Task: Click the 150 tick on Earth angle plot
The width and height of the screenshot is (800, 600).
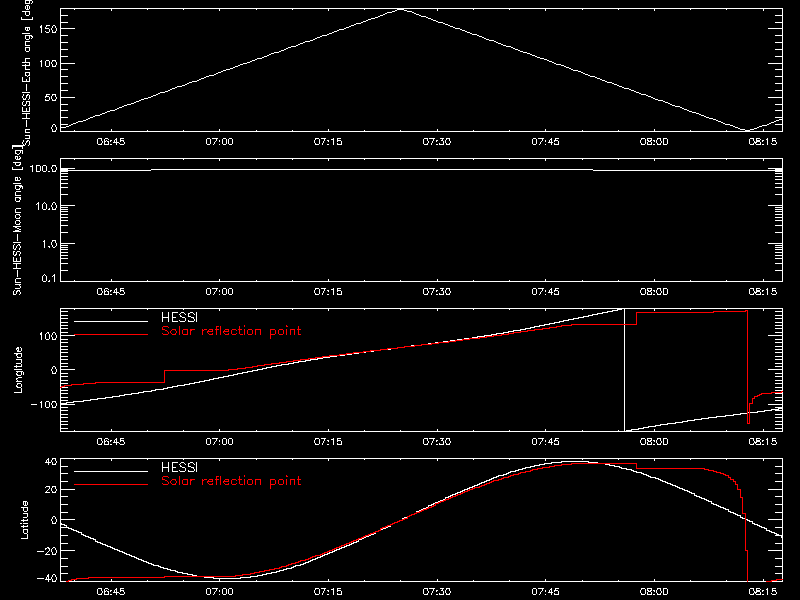Action: (48, 29)
